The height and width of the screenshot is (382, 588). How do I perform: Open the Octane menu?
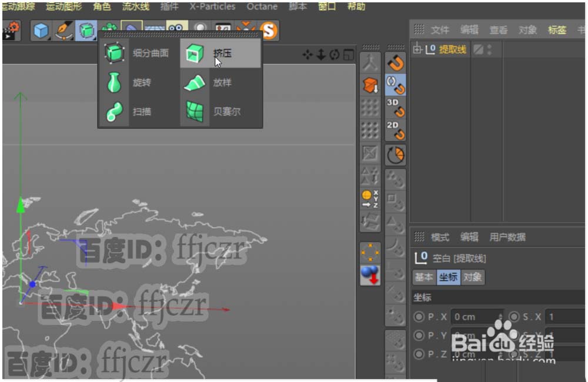tap(262, 6)
